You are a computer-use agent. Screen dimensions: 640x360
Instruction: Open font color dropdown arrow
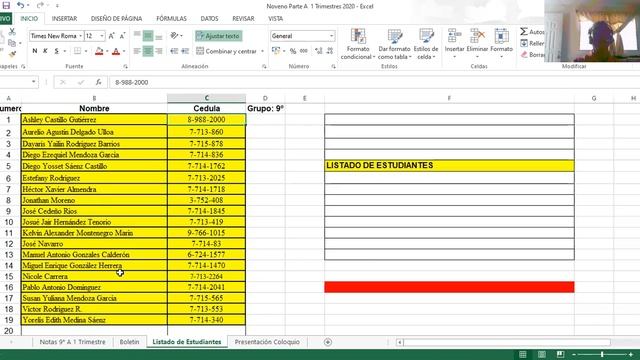tap(124, 51)
